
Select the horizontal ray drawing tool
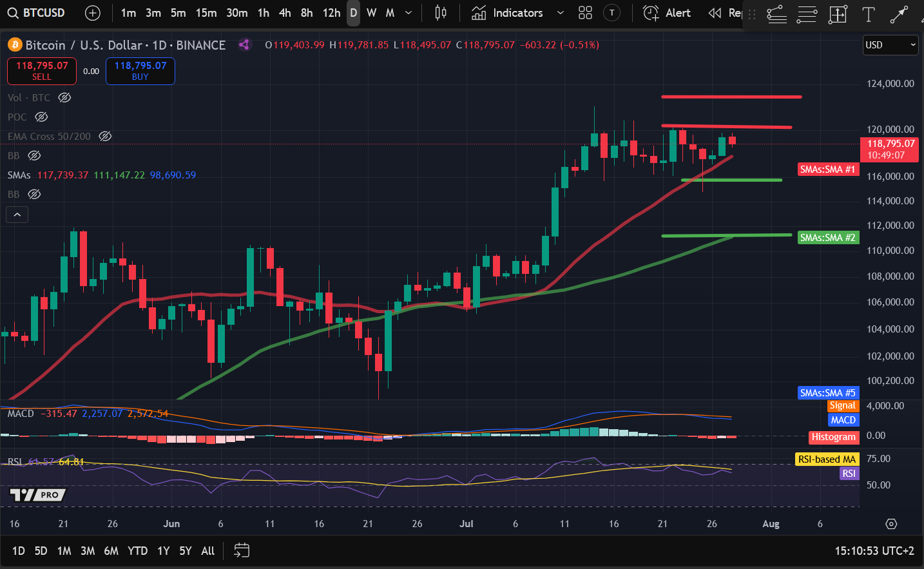click(776, 14)
